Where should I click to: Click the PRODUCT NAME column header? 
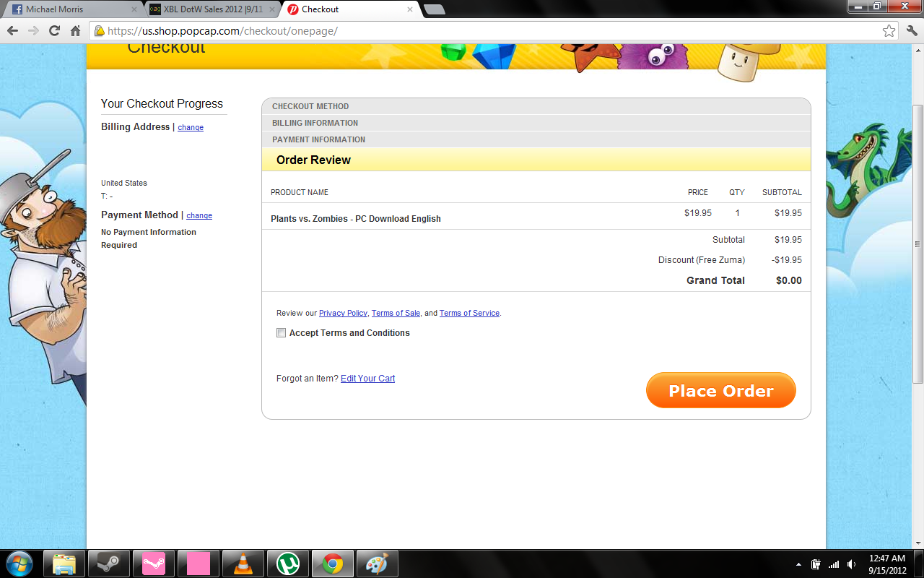[300, 193]
